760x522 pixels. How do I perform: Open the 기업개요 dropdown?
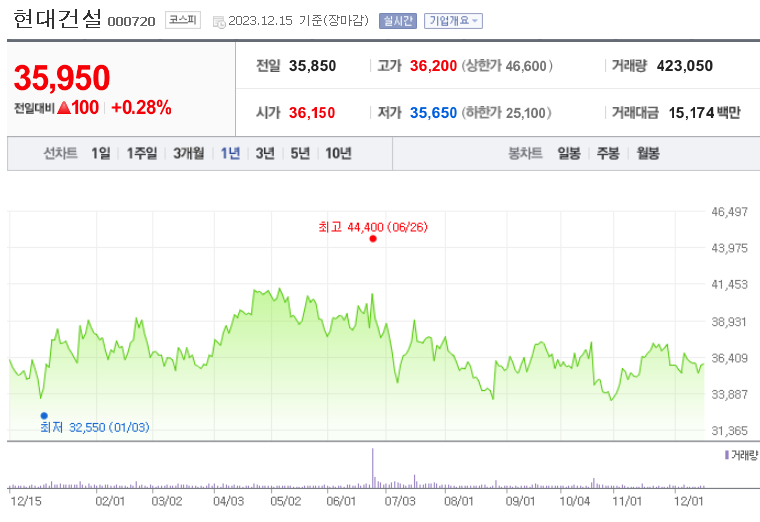[453, 21]
